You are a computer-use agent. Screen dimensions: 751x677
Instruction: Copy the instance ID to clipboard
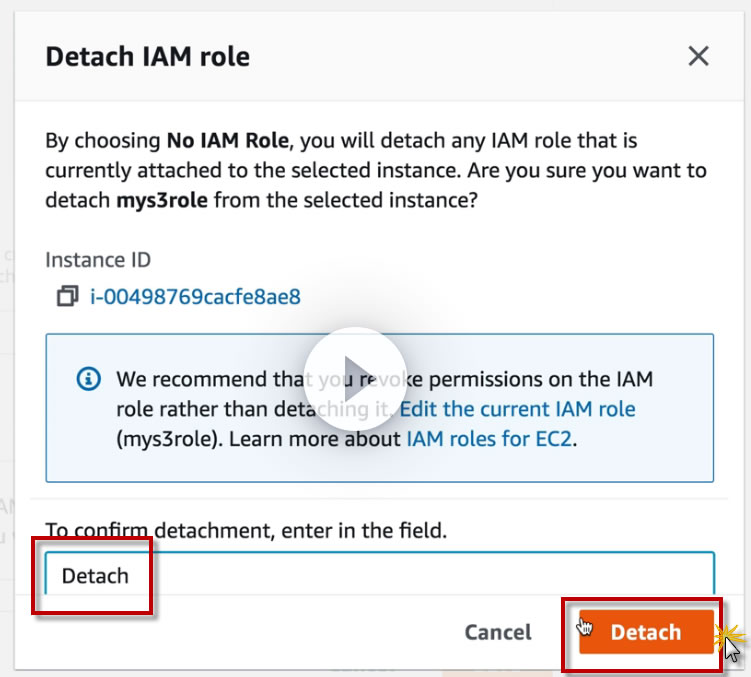coord(67,297)
